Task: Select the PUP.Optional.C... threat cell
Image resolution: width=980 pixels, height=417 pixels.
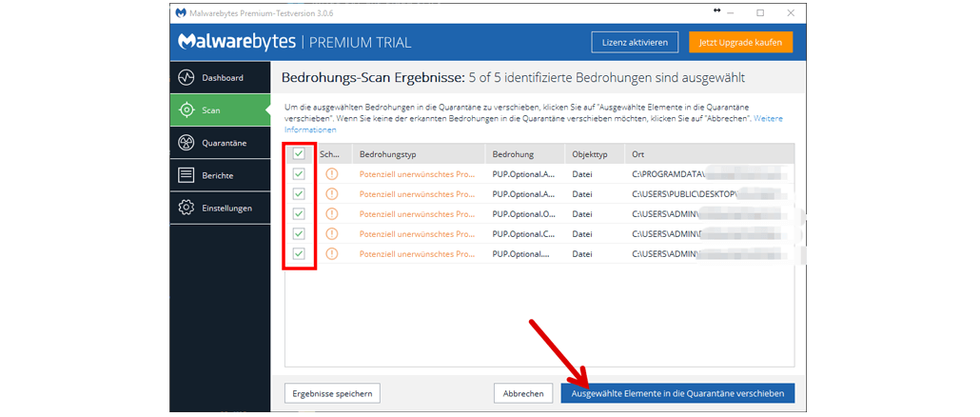Action: pos(525,234)
